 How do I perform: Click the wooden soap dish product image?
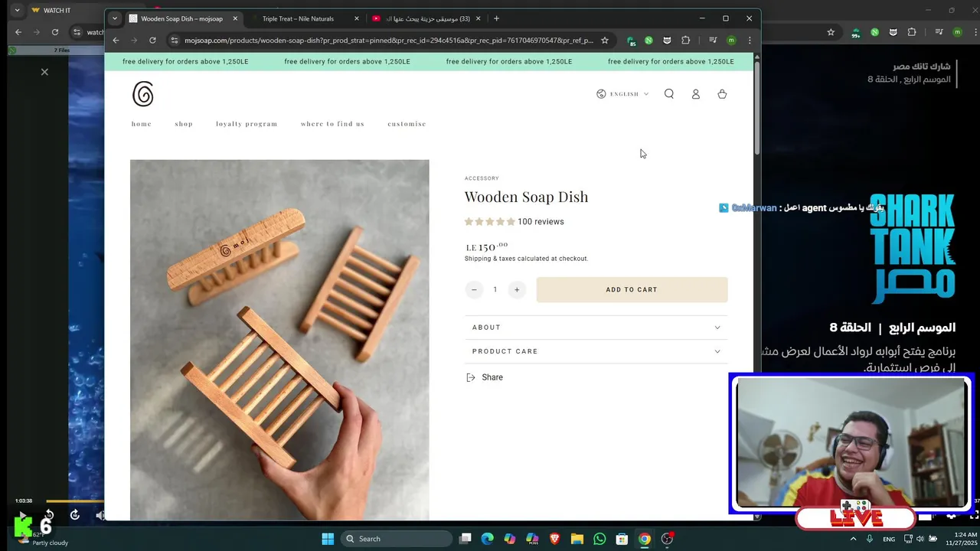[x=279, y=340]
